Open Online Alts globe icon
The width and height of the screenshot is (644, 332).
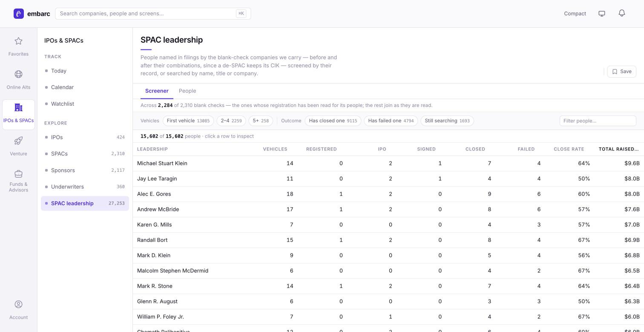18,75
